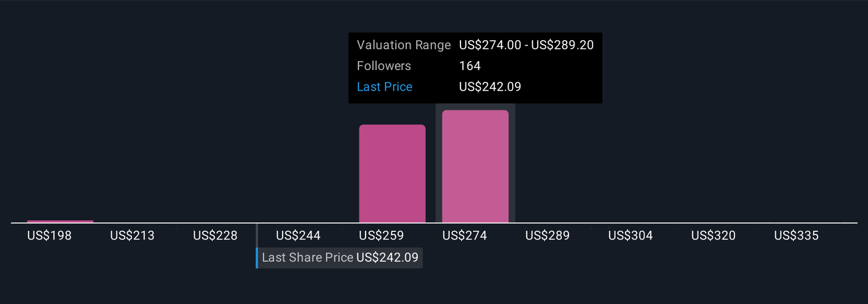Open the Last Price link in tooltip
Image resolution: width=868 pixels, height=304 pixels.
(384, 87)
